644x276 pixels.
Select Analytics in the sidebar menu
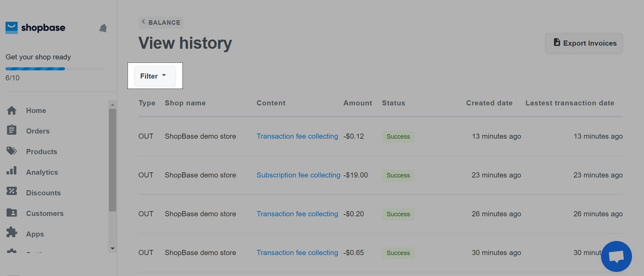42,172
